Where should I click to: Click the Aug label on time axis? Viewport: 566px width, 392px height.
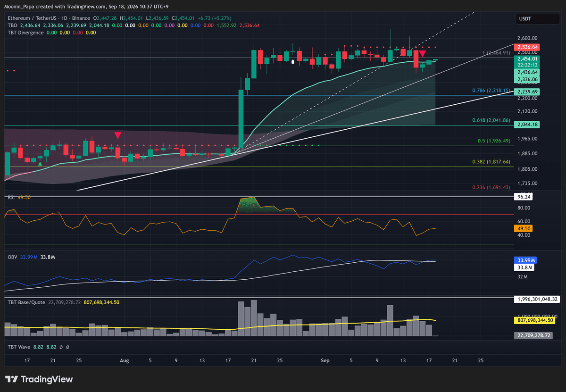(124, 361)
